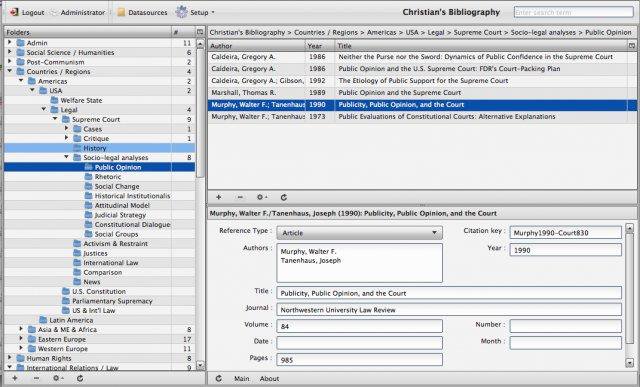Click folder tree scrollbar down arrow
Screen dimensions: 640x387
[200, 365]
